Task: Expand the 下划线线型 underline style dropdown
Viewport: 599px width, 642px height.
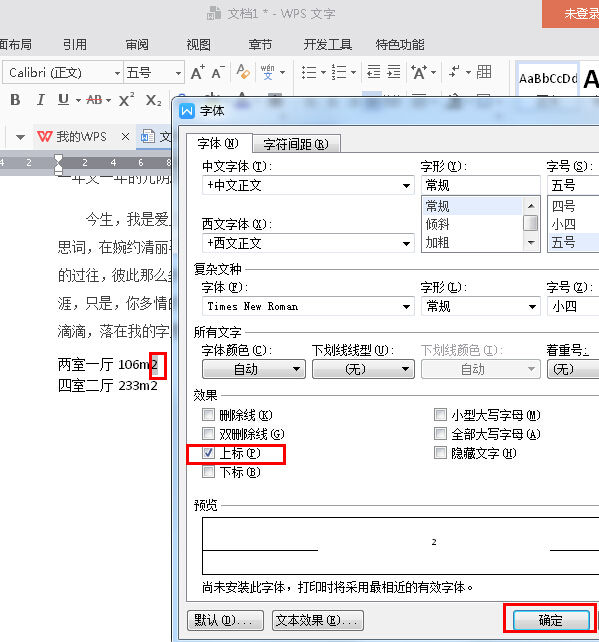Action: coord(363,369)
